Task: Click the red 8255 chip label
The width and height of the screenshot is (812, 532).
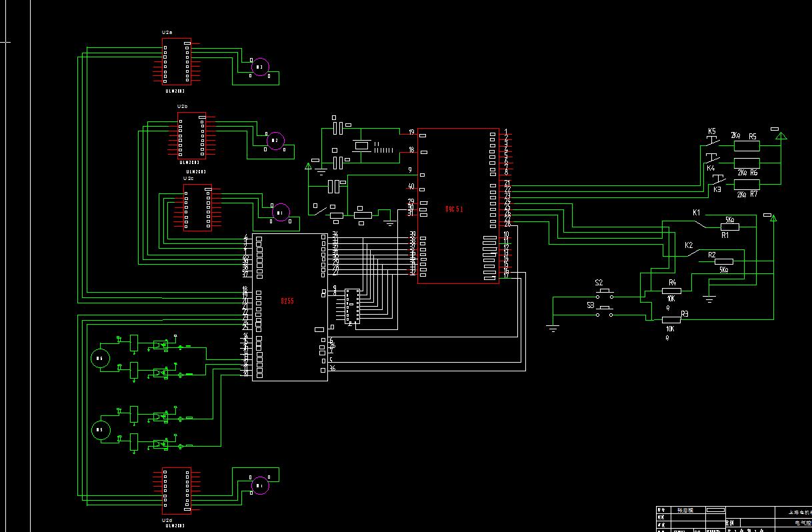Action: point(287,301)
